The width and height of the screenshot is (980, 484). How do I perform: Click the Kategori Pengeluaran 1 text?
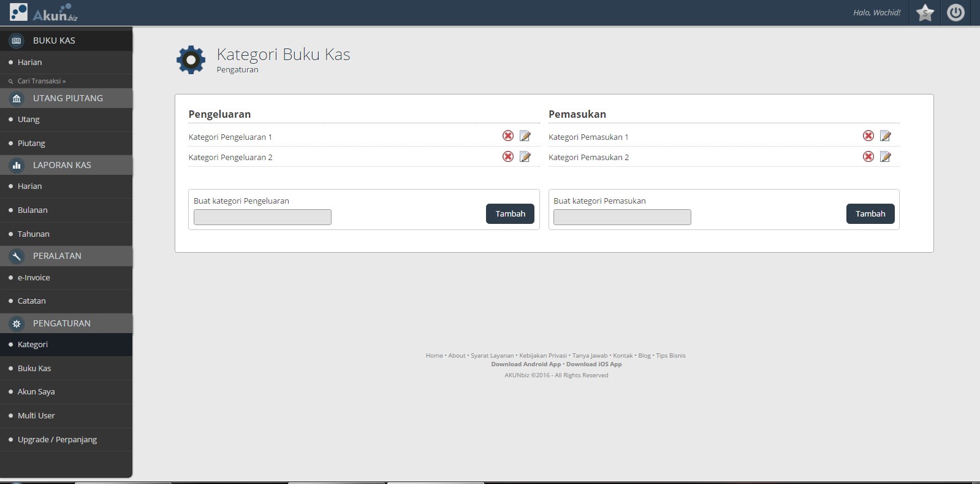coord(230,137)
